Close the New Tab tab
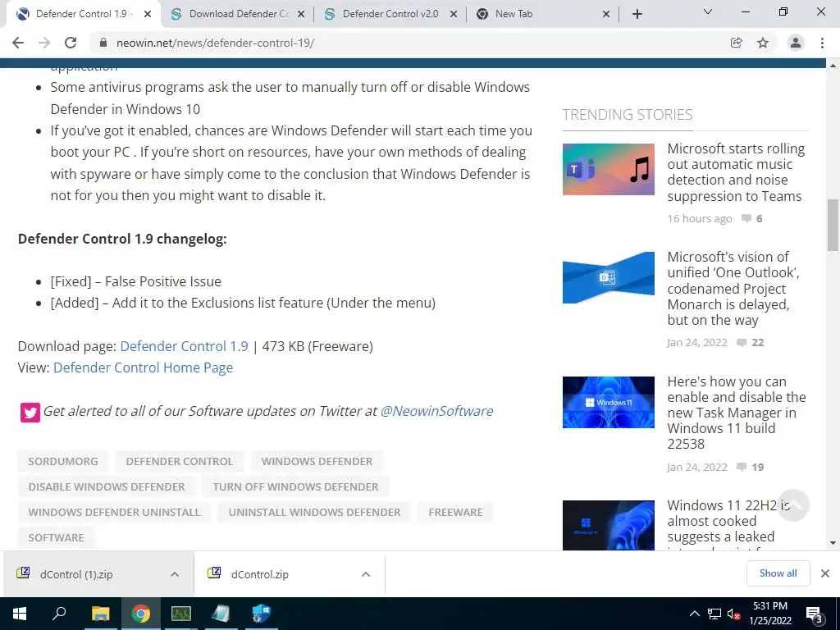 [x=606, y=15]
